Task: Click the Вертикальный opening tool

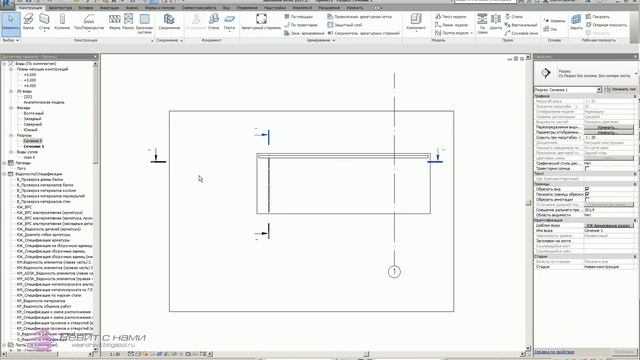Action: 521,25
